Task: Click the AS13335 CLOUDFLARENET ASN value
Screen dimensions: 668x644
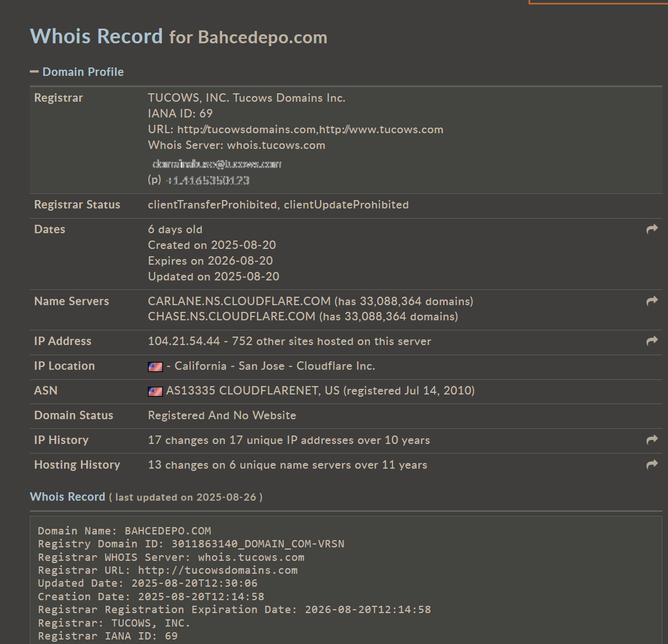Action: [320, 391]
